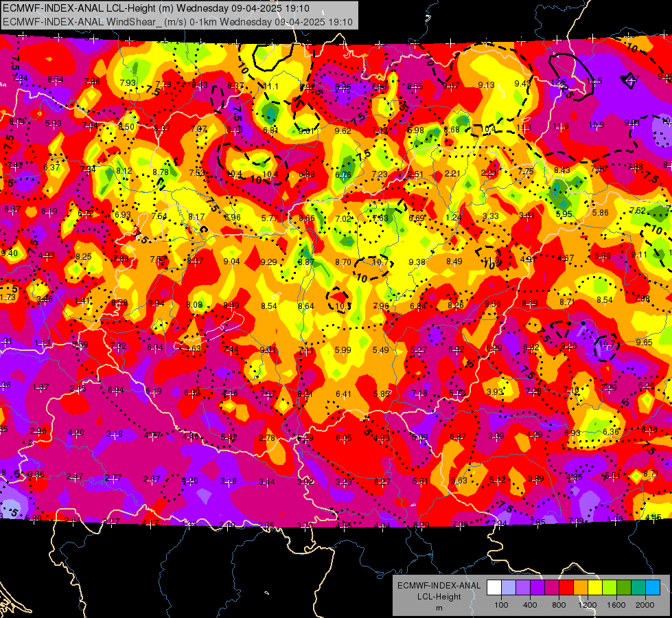Click the grid value 11.3
Screen dimensions: 672x618
(x=491, y=260)
